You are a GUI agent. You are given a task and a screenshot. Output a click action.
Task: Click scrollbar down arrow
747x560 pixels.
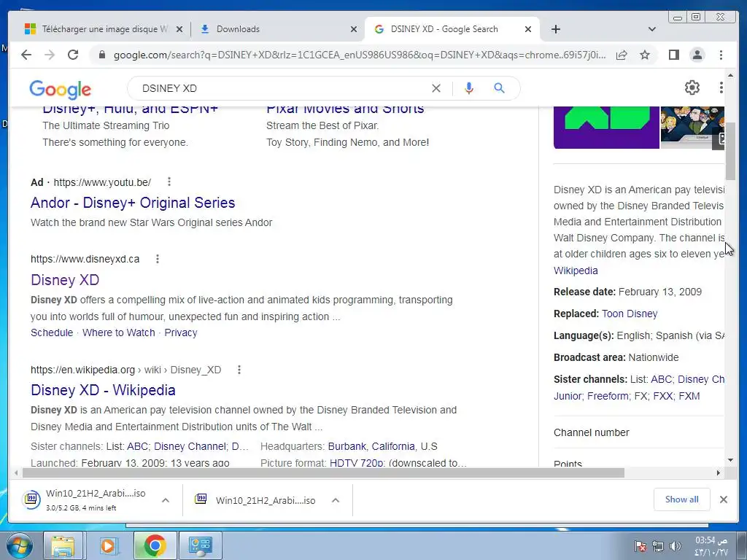[730, 459]
